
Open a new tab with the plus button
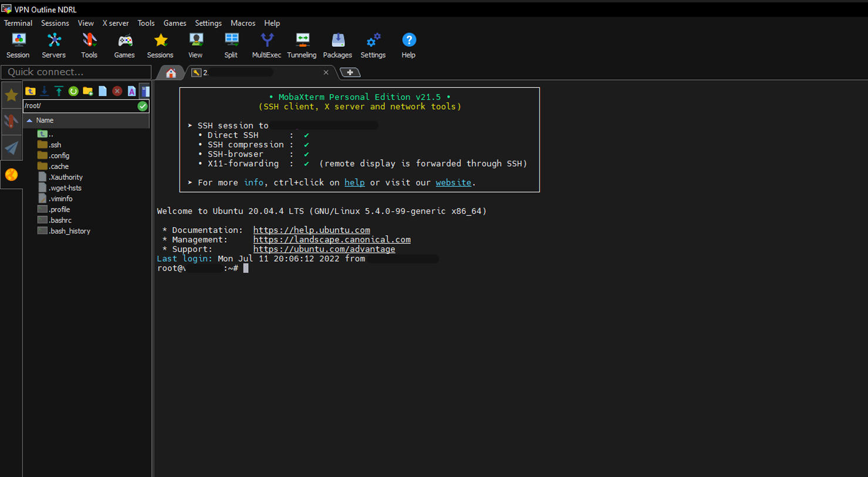[x=350, y=73]
